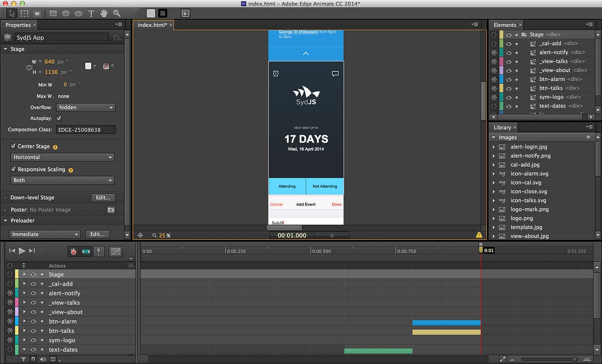
Task: Click the stage background color swatch in toolbar
Action: coord(150,14)
